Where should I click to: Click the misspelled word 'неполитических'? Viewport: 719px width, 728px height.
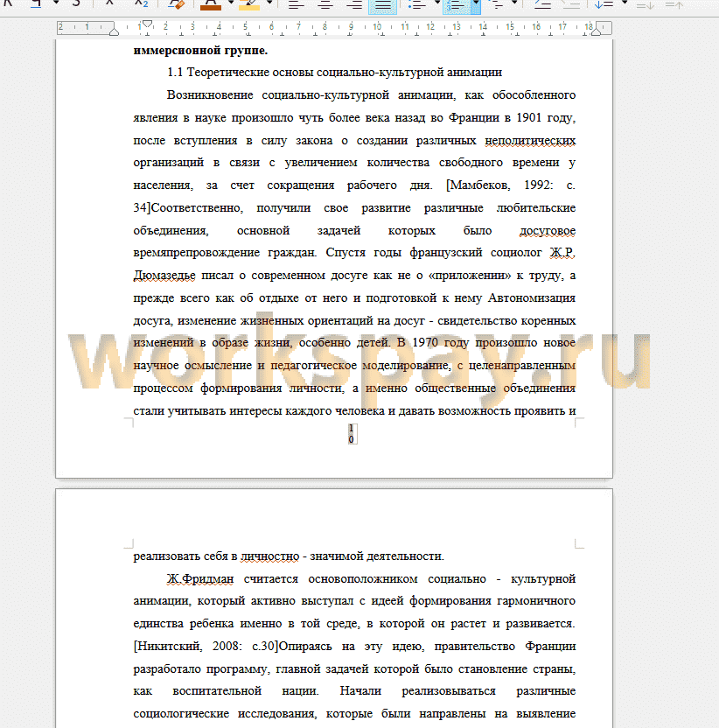click(x=530, y=140)
